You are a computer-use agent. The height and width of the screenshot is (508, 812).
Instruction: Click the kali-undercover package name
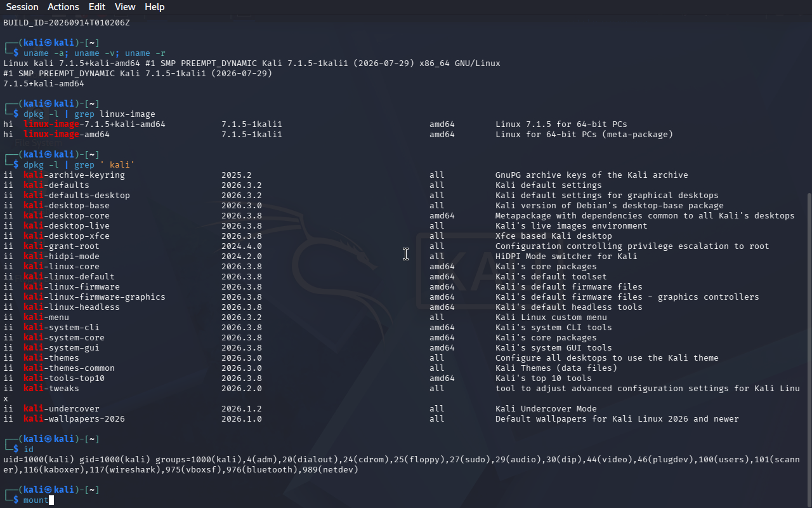62,409
